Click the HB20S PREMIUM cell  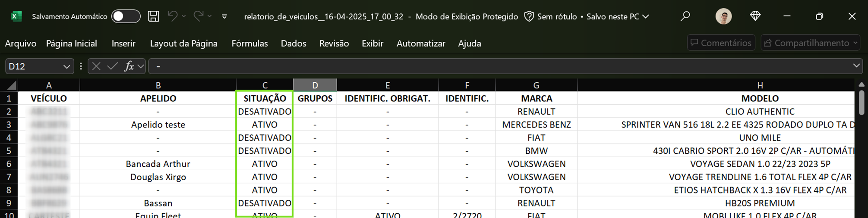[716, 203]
